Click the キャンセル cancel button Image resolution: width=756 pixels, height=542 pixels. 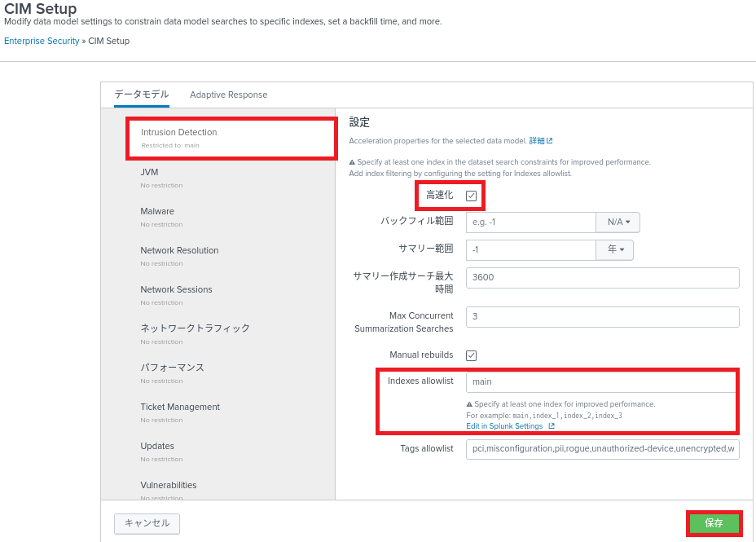pyautogui.click(x=147, y=523)
